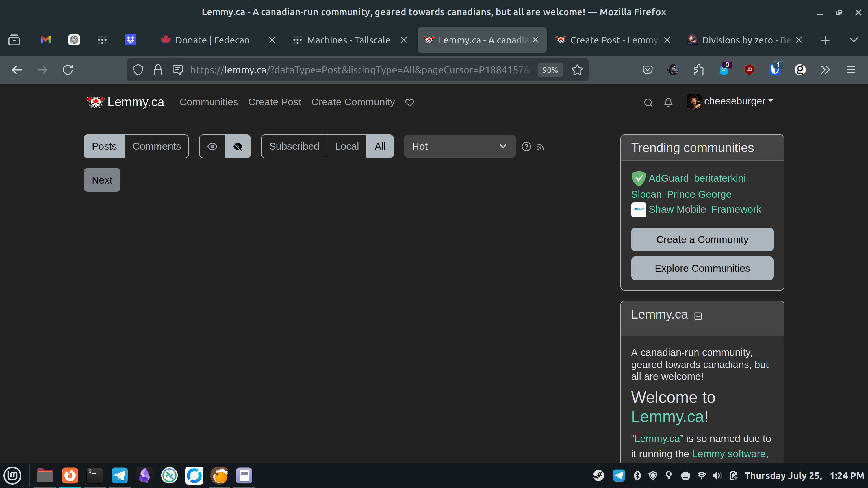The height and width of the screenshot is (488, 868).
Task: Open the Firefox application menu
Action: (851, 70)
